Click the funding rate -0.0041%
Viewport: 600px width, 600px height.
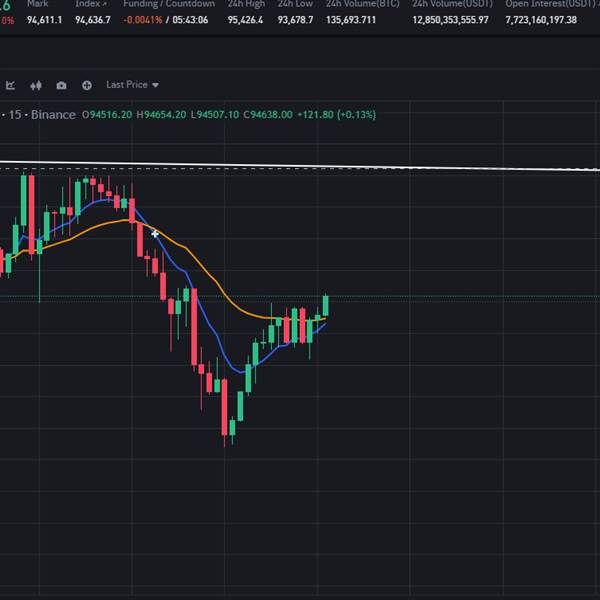pyautogui.click(x=143, y=20)
